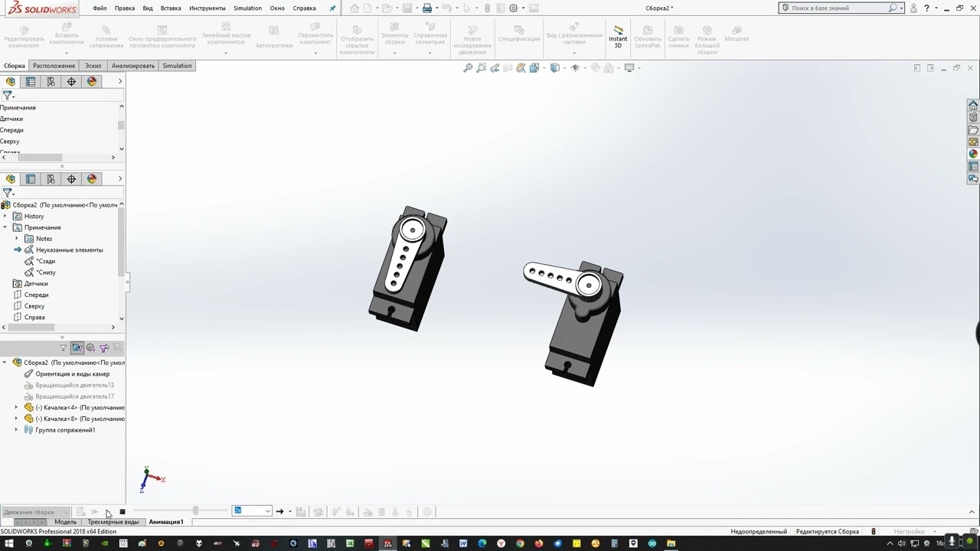Open the playback speed dropdown
This screenshot has height=551, width=980.
(267, 511)
